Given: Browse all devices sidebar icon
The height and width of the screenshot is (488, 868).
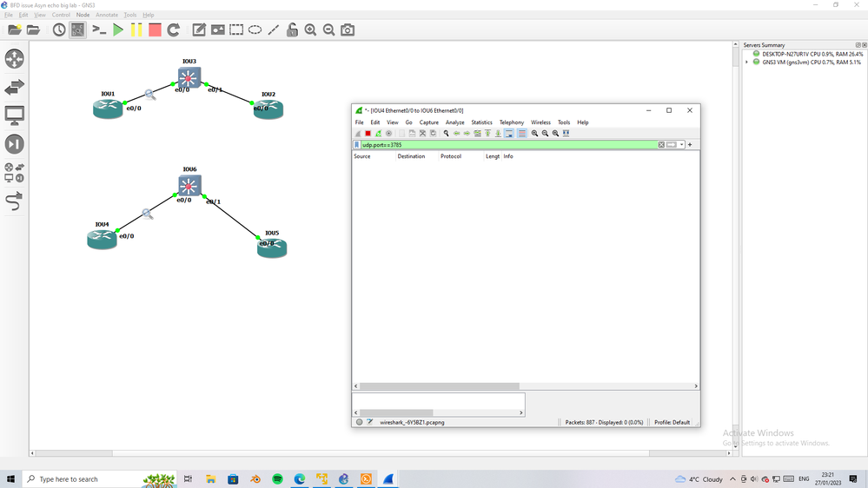Looking at the screenshot, I should 15,173.
